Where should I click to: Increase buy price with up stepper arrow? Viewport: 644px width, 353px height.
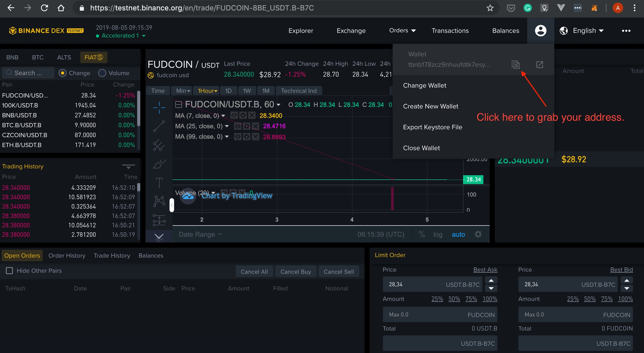click(491, 281)
